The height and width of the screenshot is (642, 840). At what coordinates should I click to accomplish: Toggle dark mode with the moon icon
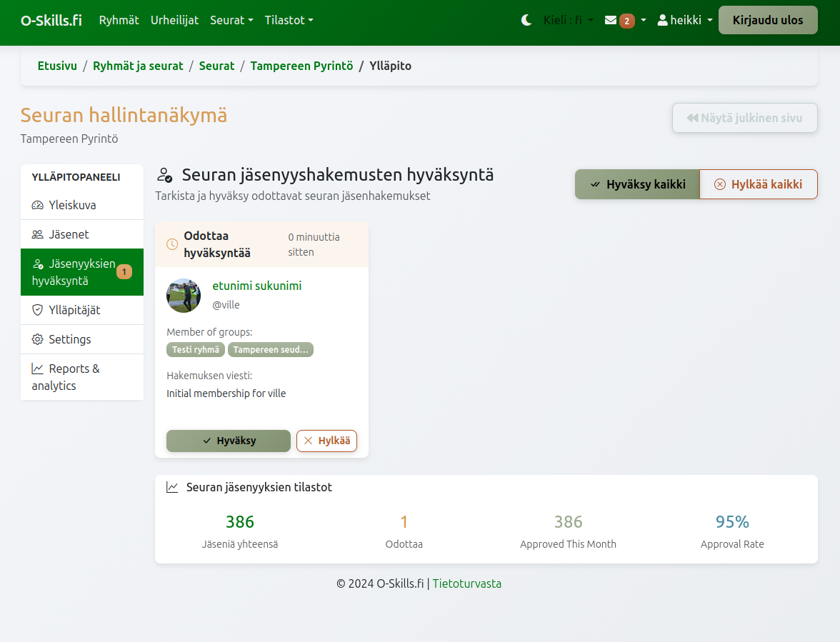pyautogui.click(x=526, y=20)
